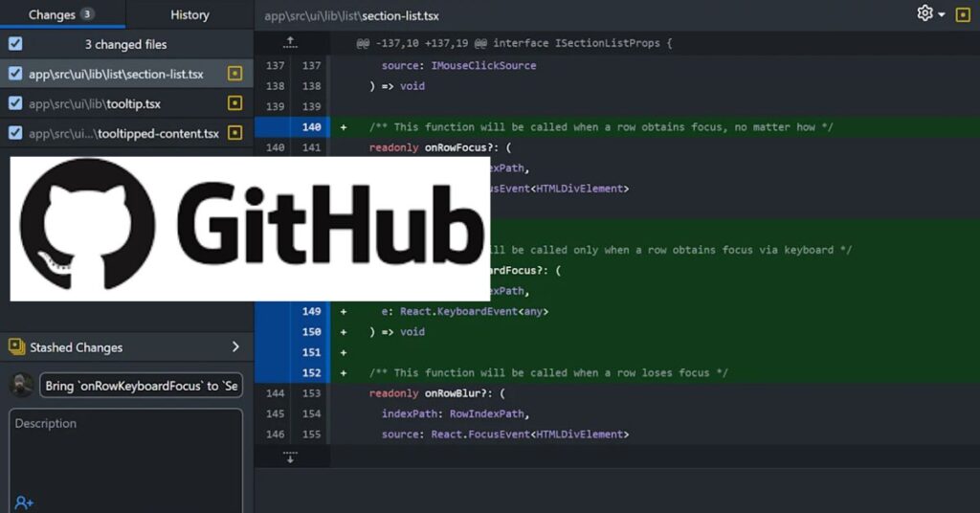Toggle selection of added line 151
Screen dimensions: 980x513
pyautogui.click(x=292, y=352)
